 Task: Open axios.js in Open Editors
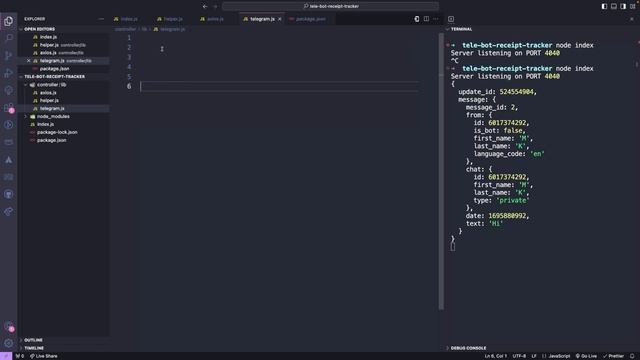[x=48, y=53]
